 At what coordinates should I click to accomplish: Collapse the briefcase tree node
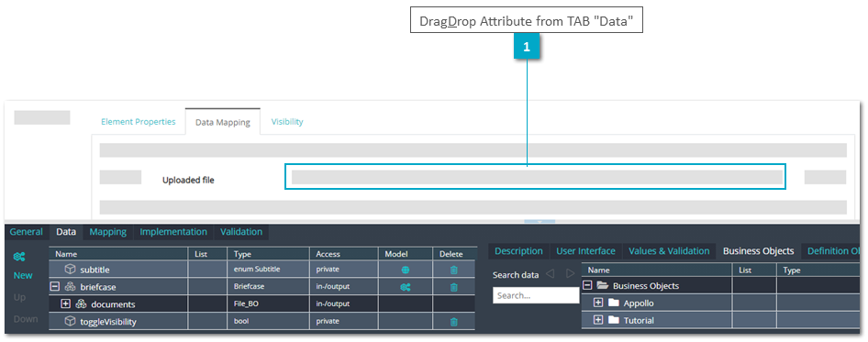click(x=55, y=287)
